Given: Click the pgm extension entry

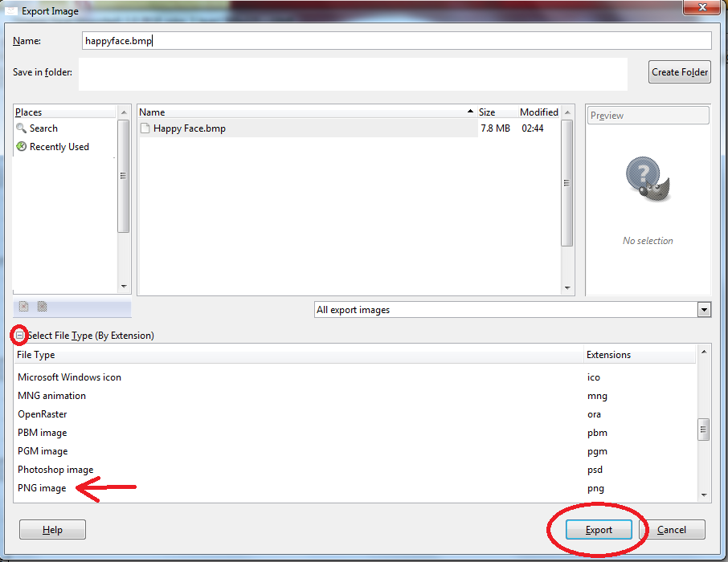Looking at the screenshot, I should pos(597,451).
